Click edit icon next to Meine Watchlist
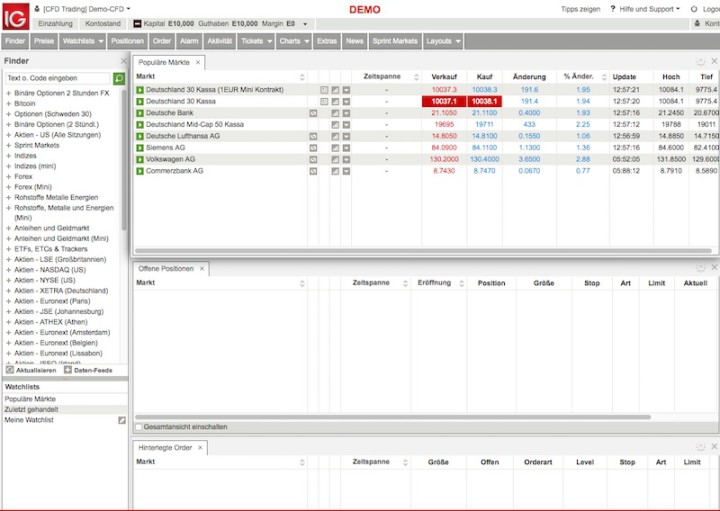 coord(122,420)
